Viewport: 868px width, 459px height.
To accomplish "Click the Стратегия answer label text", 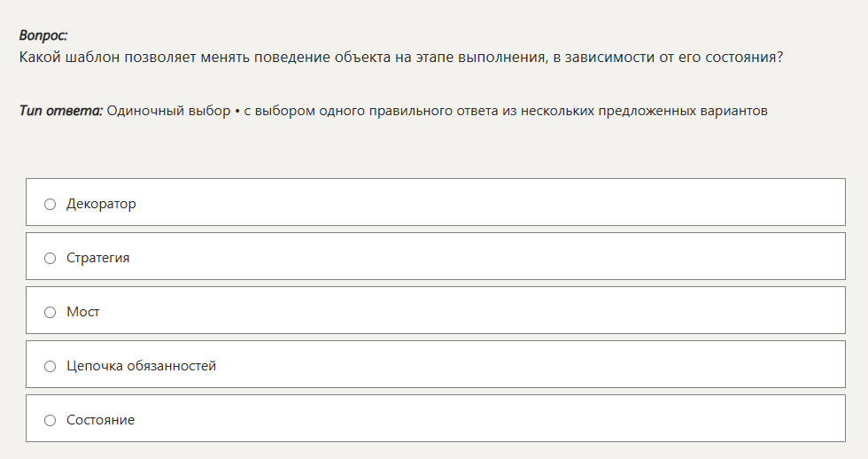I will tap(98, 258).
